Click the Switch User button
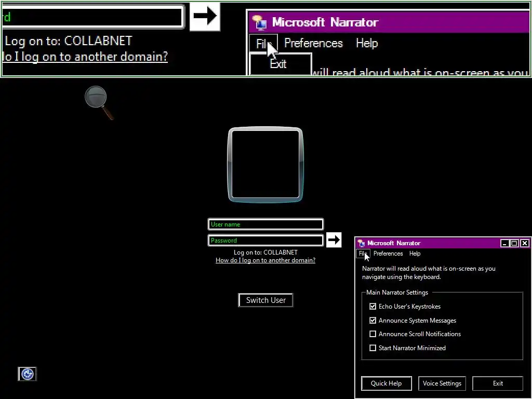Viewport: 532px width, 399px height. [x=265, y=300]
